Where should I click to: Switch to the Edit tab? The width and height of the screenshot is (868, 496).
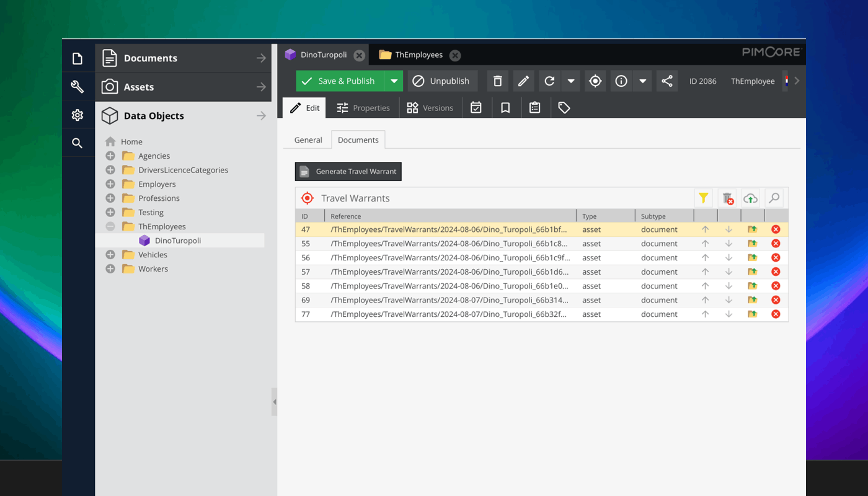[x=304, y=108]
